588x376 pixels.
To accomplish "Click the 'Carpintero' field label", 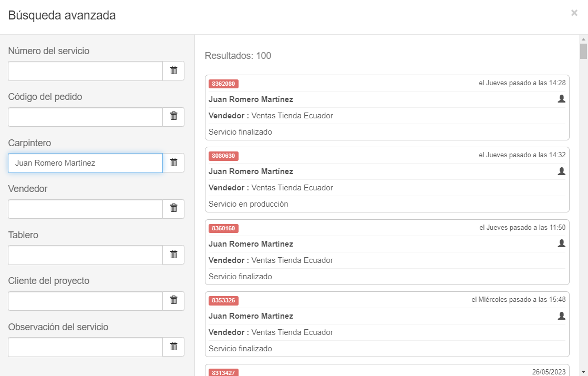I will click(x=29, y=143).
